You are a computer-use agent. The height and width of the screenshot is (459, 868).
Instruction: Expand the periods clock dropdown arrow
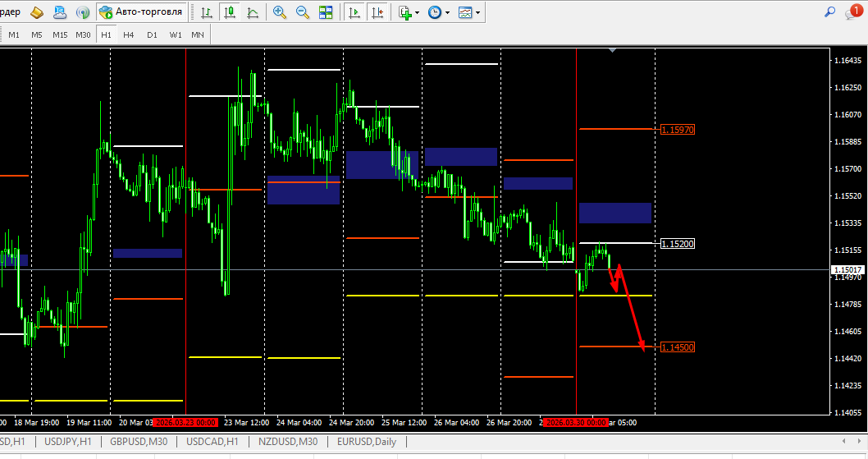tap(447, 12)
